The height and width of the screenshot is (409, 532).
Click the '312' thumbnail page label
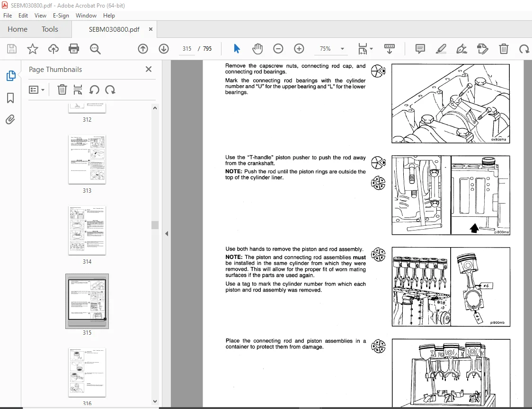click(87, 120)
